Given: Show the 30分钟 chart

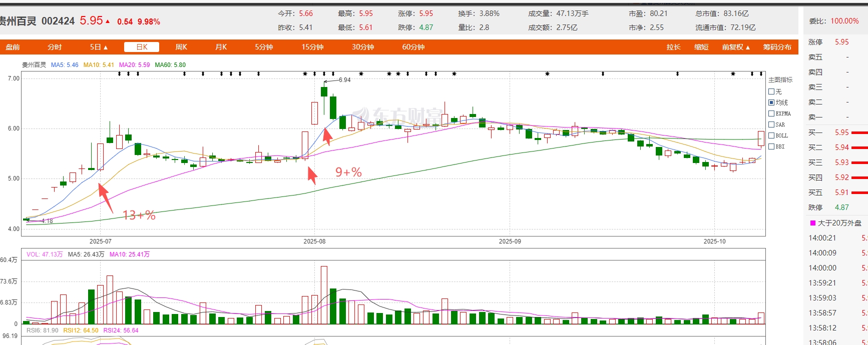Looking at the screenshot, I should click(363, 47).
